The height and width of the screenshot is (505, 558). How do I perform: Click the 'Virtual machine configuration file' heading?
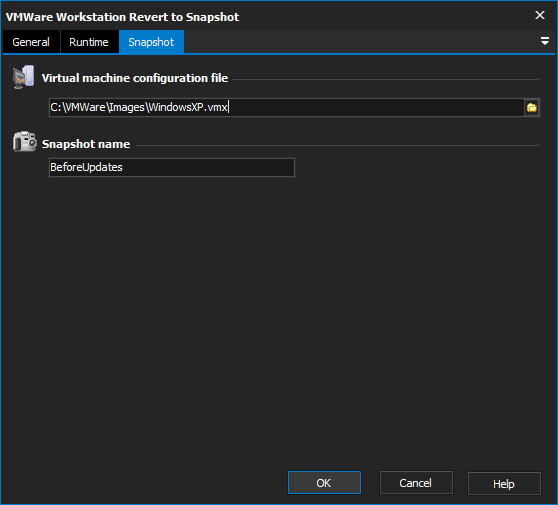[x=135, y=78]
